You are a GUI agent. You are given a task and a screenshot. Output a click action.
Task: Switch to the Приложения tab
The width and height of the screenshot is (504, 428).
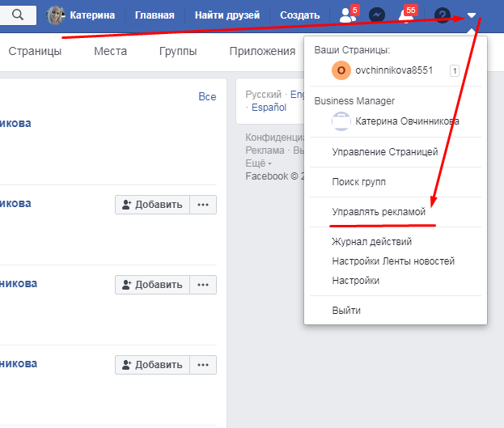262,51
